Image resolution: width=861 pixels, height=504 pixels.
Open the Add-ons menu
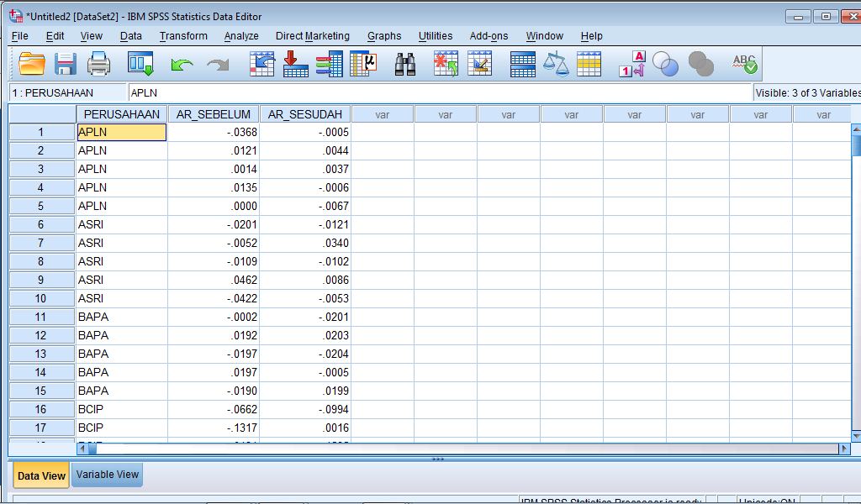[x=489, y=36]
